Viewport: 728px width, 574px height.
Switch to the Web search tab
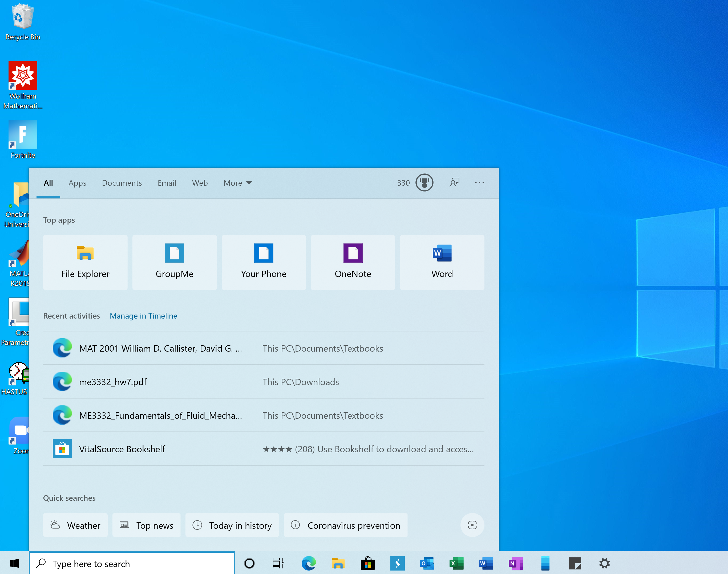coord(200,183)
